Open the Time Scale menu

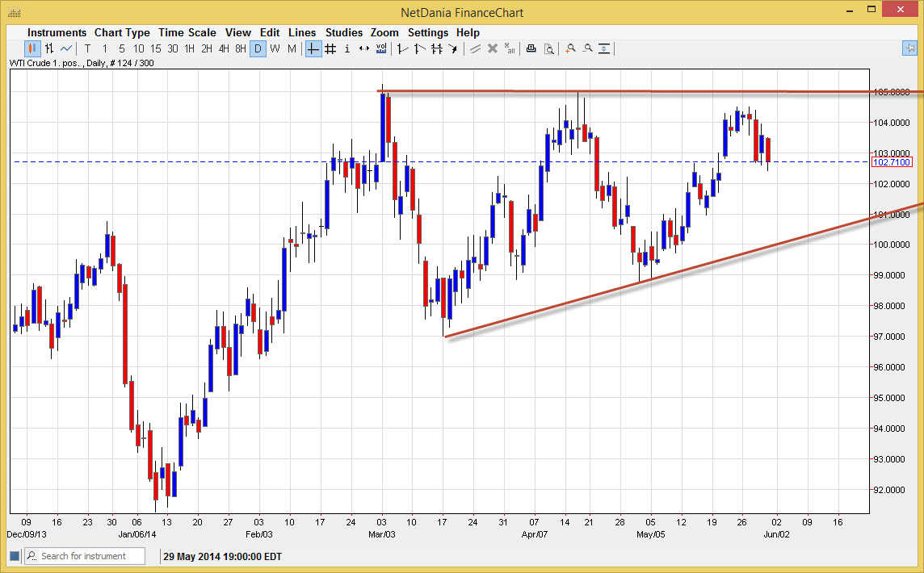click(187, 32)
